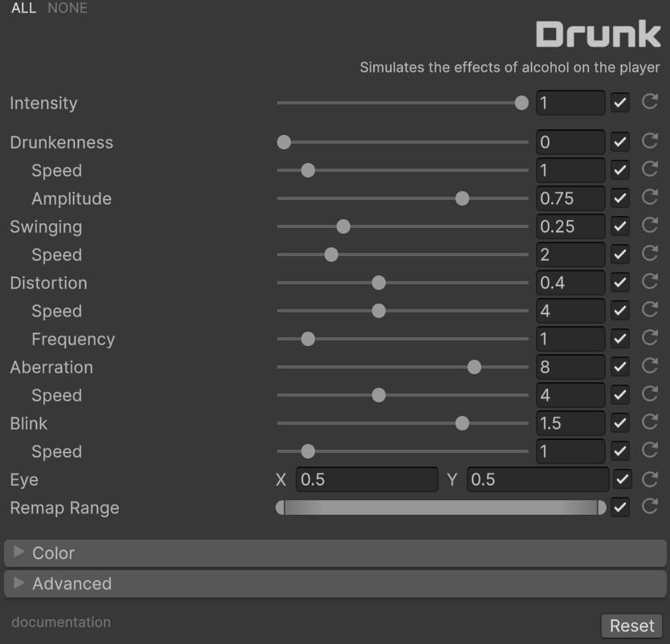Reset the Swinging value with its icon

[x=650, y=226]
